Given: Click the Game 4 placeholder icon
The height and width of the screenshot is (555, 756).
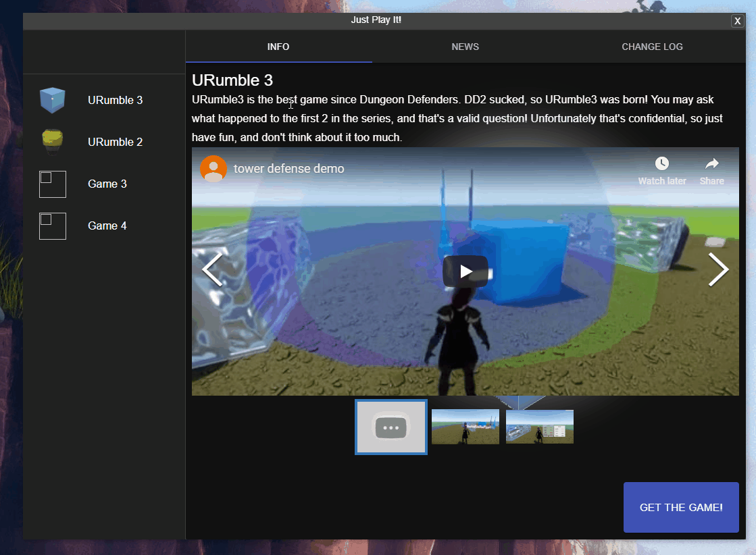Looking at the screenshot, I should tap(53, 226).
